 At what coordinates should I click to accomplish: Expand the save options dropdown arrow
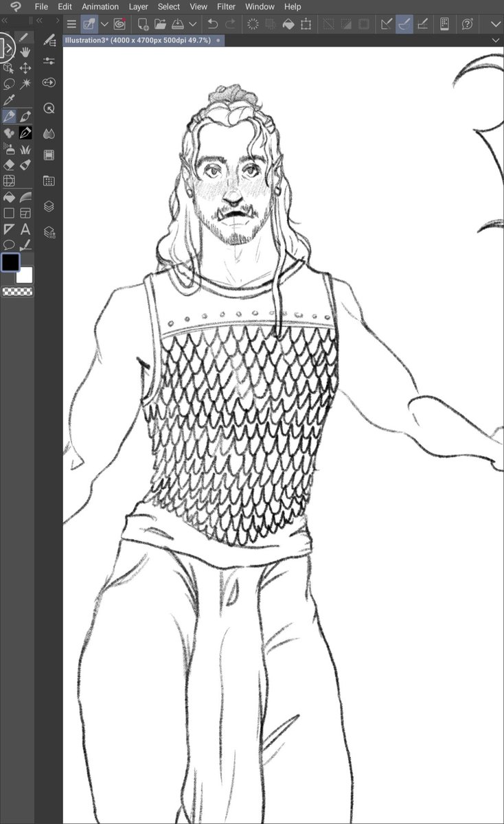click(x=193, y=24)
